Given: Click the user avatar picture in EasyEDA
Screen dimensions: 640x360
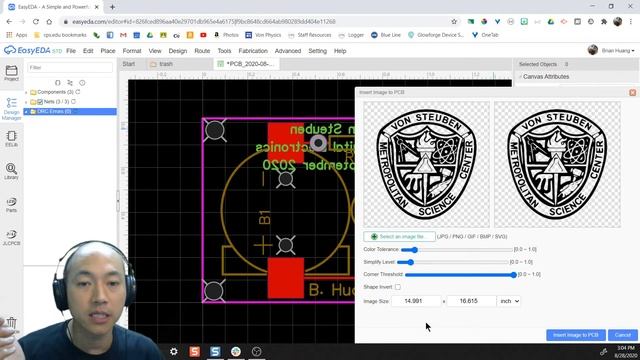Looking at the screenshot, I should 593,50.
